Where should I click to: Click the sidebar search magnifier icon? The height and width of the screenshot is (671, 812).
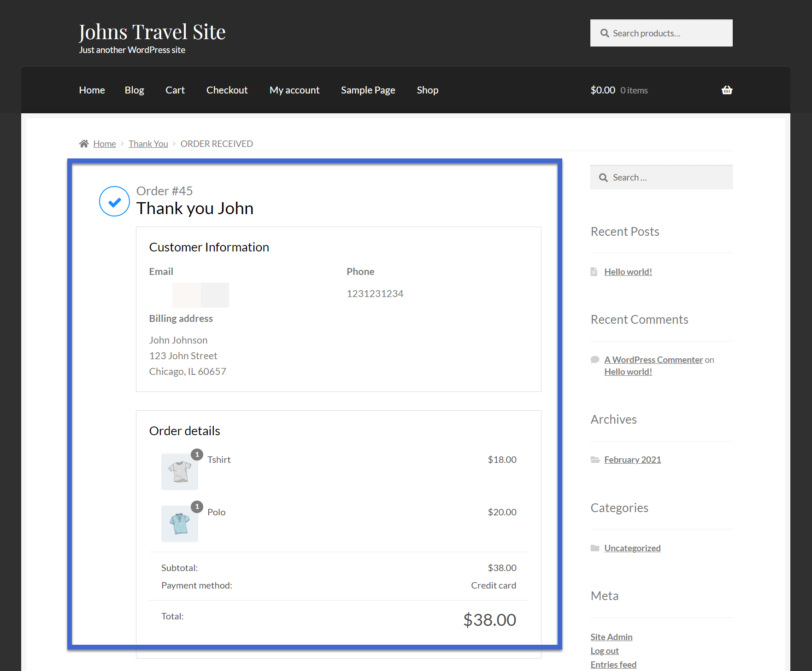point(603,178)
